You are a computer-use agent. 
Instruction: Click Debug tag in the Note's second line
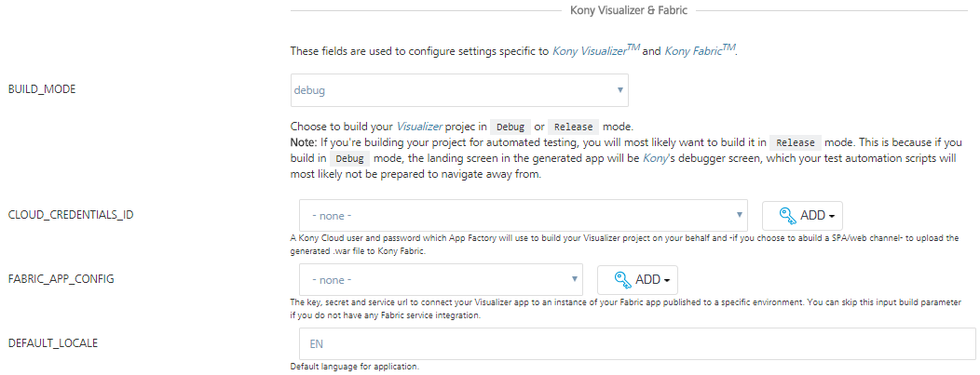coord(350,158)
